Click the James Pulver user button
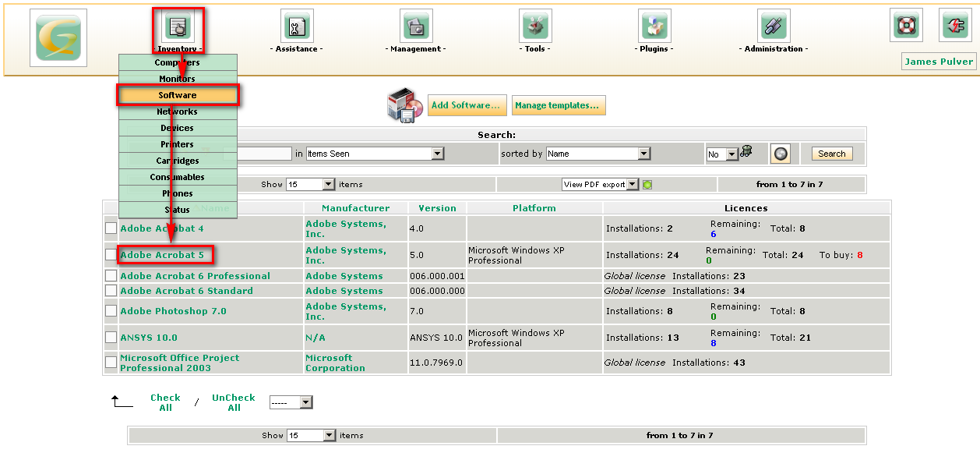This screenshot has width=980, height=460. coord(939,62)
